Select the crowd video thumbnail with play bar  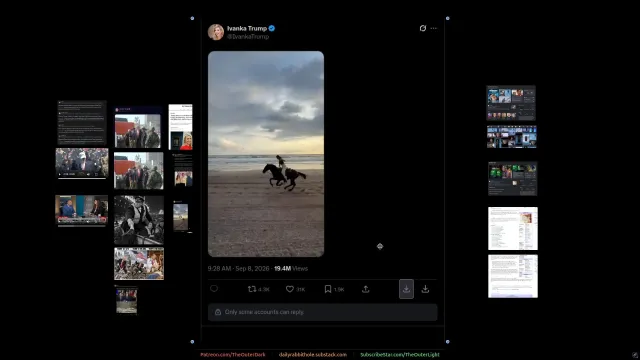coord(82,163)
